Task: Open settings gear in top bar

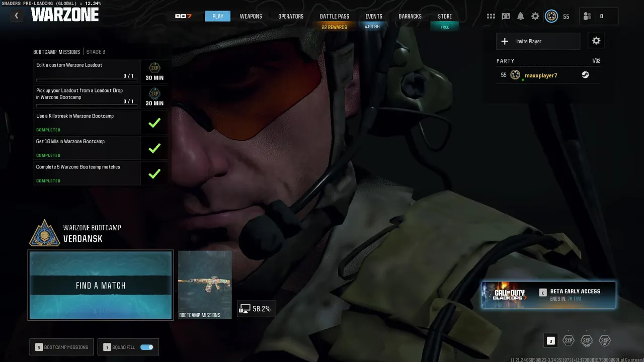Action: tap(535, 16)
